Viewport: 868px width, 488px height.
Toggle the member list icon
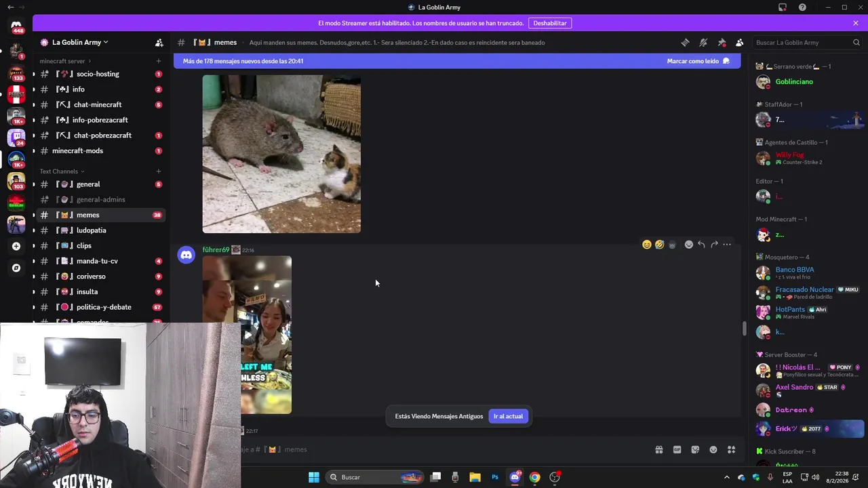[x=740, y=42]
